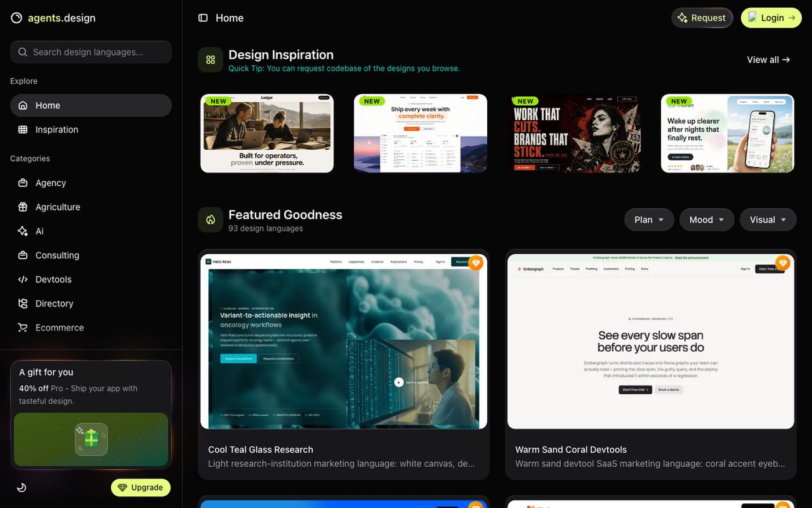Click the agents.design brand name
The image size is (812, 508).
click(61, 18)
